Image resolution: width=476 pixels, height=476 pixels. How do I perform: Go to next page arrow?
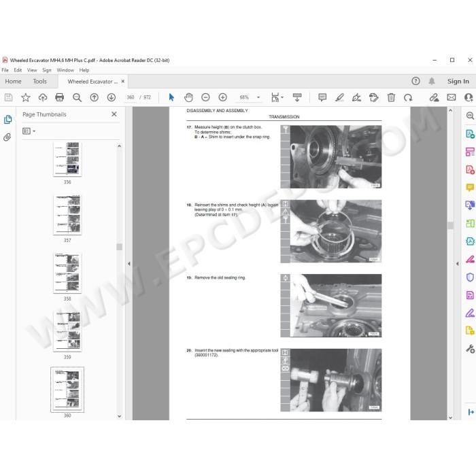point(112,97)
